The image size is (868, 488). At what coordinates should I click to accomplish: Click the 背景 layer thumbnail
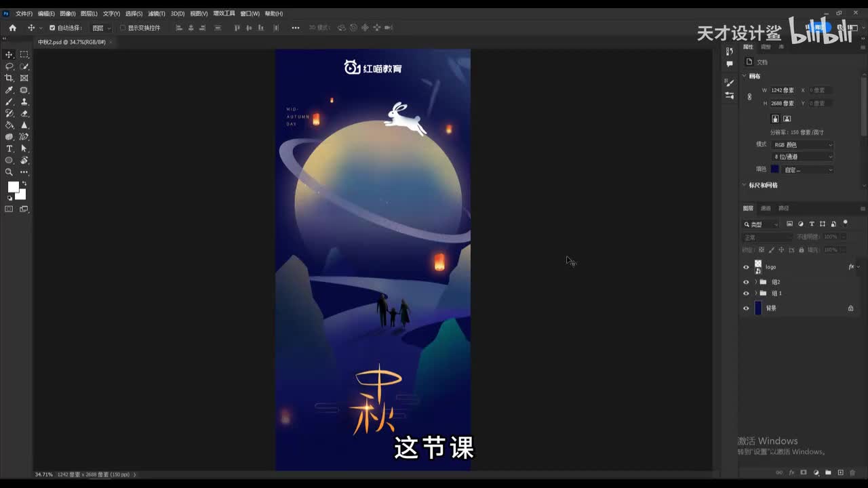(758, 308)
